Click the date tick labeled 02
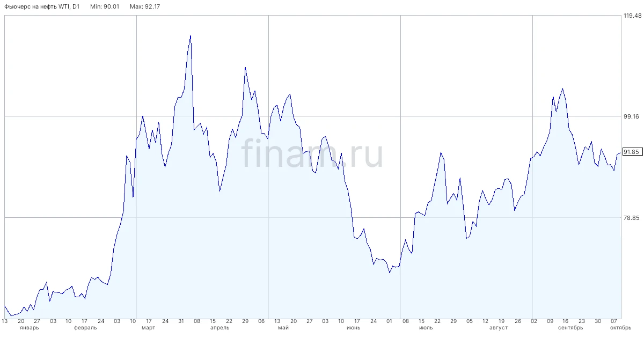 point(533,321)
